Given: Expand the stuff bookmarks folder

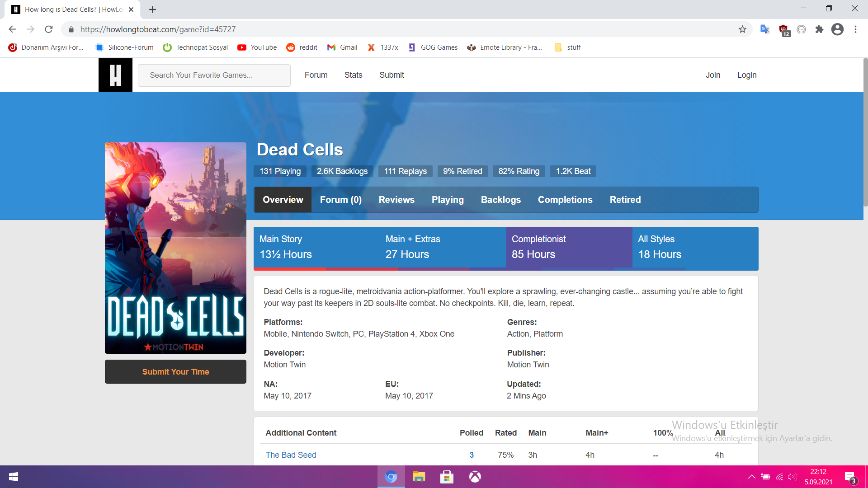Looking at the screenshot, I should click(x=568, y=47).
